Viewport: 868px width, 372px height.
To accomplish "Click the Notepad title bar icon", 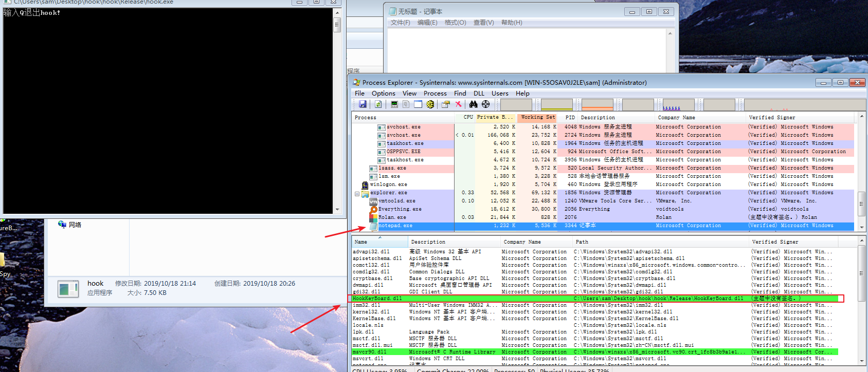I will click(392, 11).
